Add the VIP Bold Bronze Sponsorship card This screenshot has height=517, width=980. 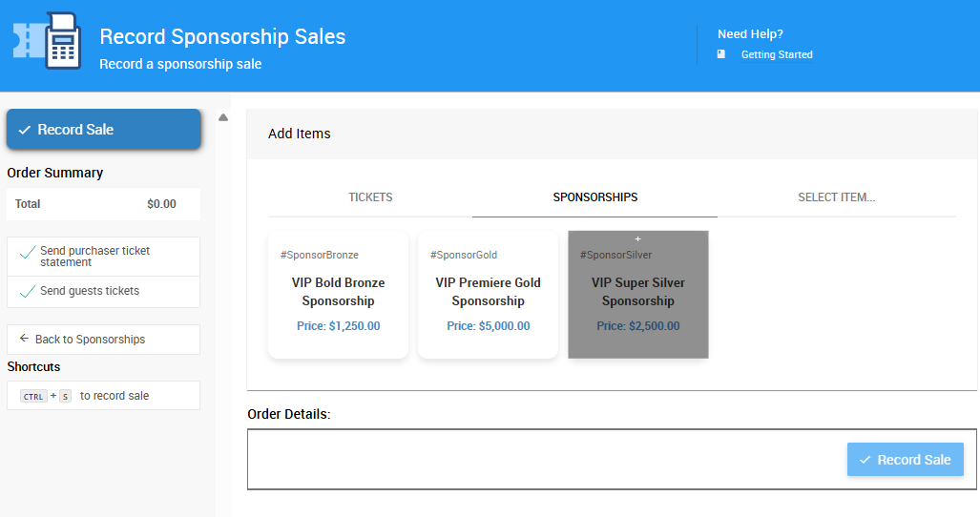point(338,295)
